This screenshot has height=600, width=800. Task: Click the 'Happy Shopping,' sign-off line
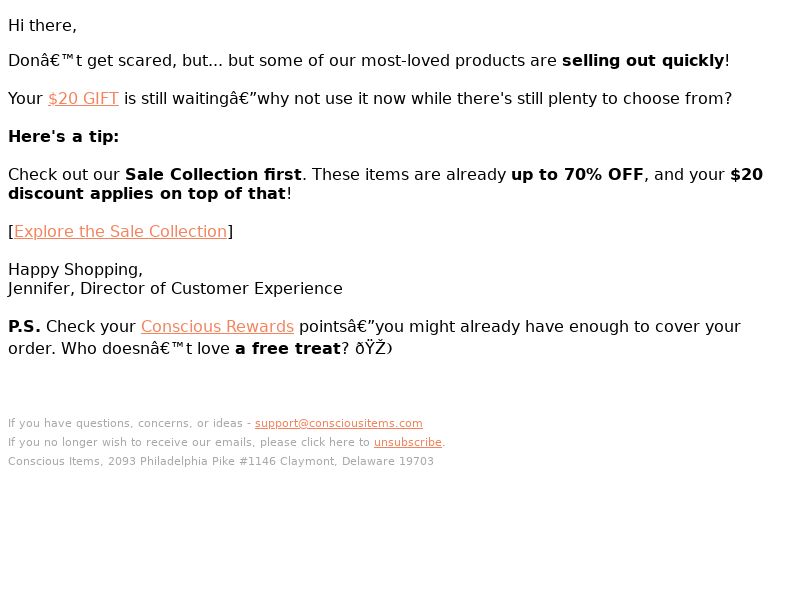[76, 269]
